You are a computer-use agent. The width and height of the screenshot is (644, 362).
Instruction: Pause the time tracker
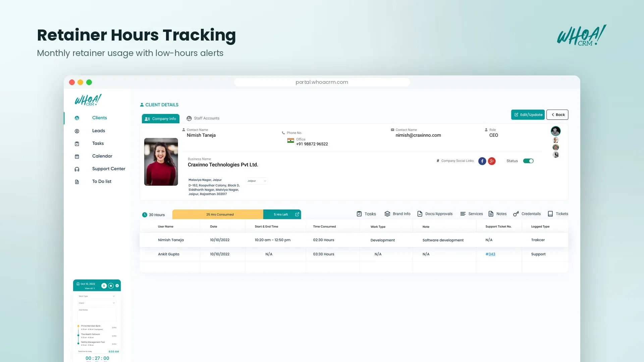104,286
